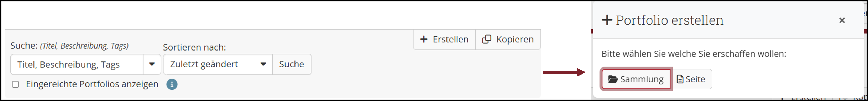Click the plus icon on Erstellen button
This screenshot has height=101, width=868.
[424, 39]
